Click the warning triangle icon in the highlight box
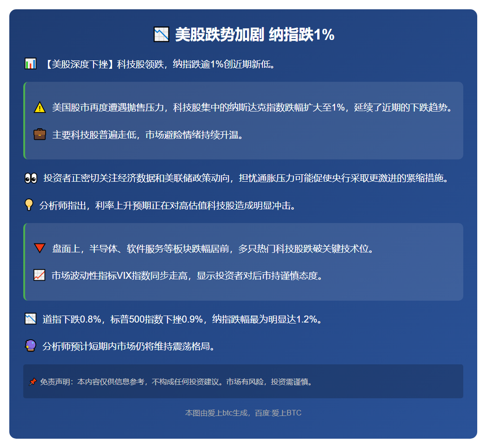 [x=40, y=107]
